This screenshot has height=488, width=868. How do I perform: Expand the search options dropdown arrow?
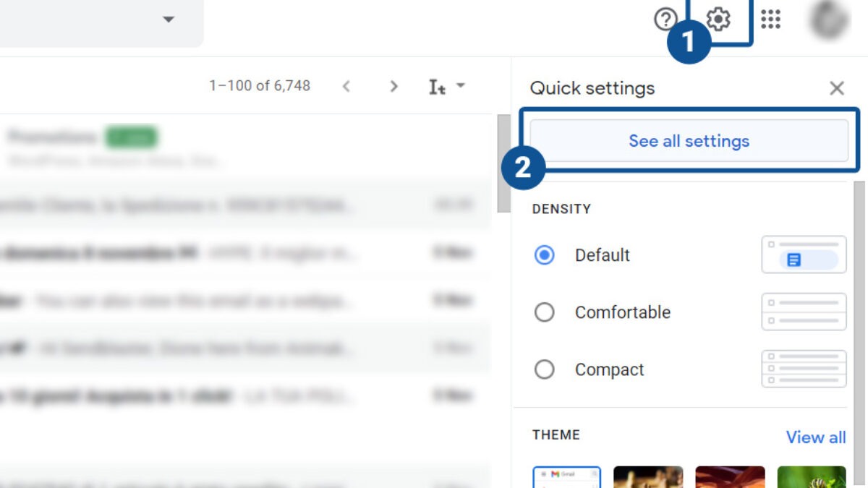169,20
